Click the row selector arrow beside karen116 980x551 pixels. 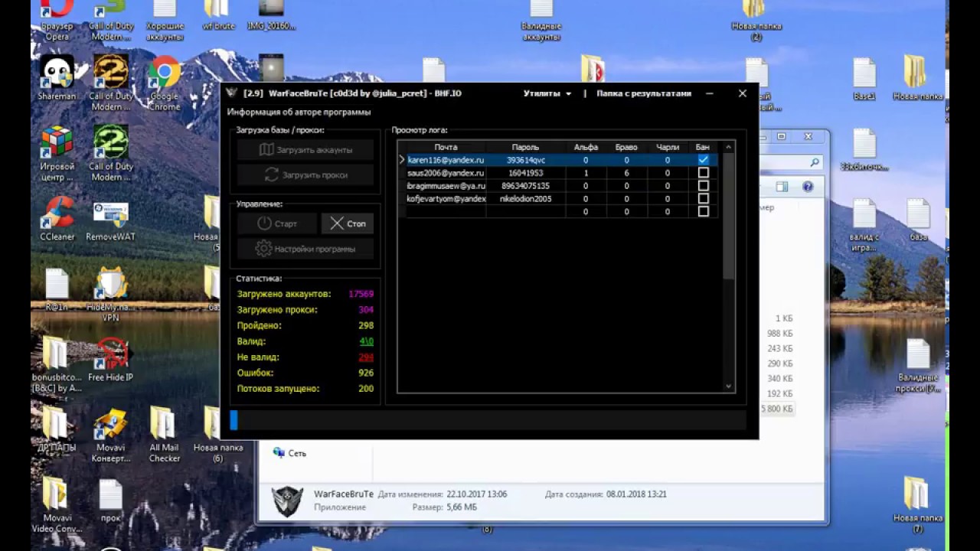[402, 160]
